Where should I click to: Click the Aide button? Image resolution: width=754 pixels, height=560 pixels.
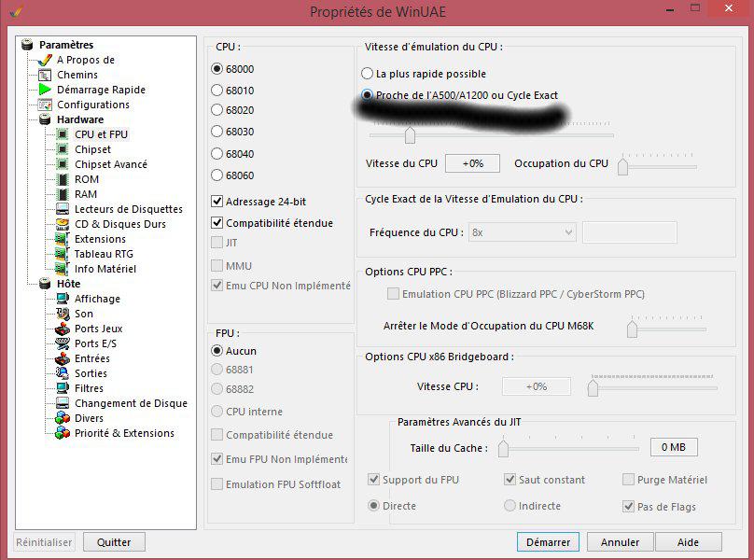688,542
